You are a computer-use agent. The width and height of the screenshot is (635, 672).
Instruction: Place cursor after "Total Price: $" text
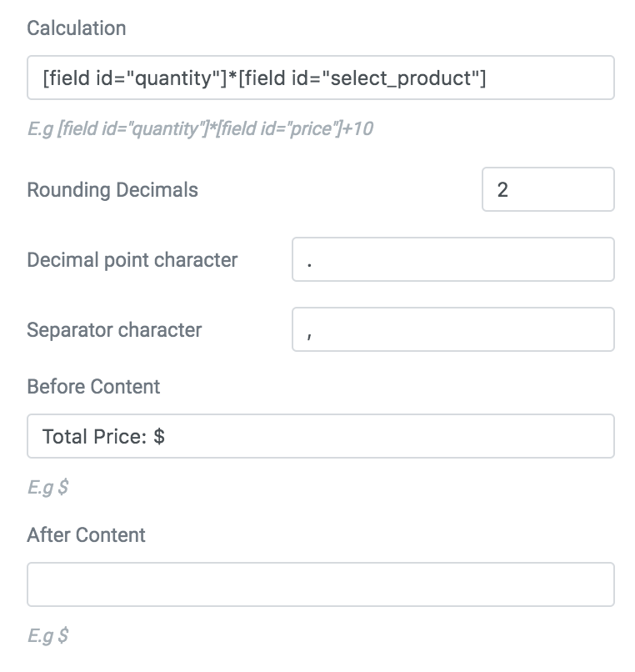166,436
